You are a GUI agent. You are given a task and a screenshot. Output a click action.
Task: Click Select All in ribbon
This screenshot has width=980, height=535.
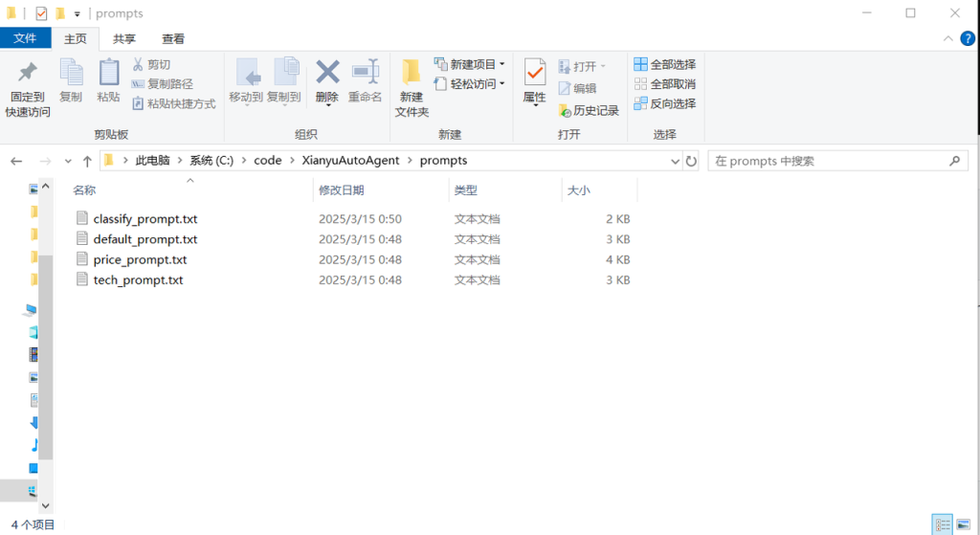[x=664, y=64]
